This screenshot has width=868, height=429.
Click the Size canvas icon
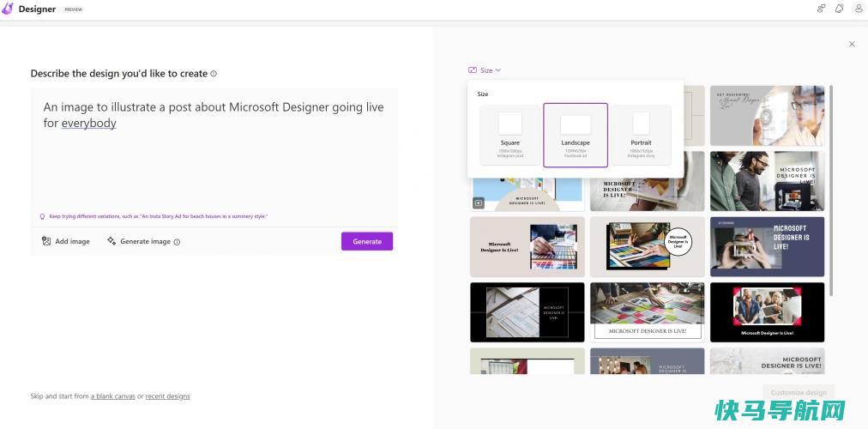point(473,70)
